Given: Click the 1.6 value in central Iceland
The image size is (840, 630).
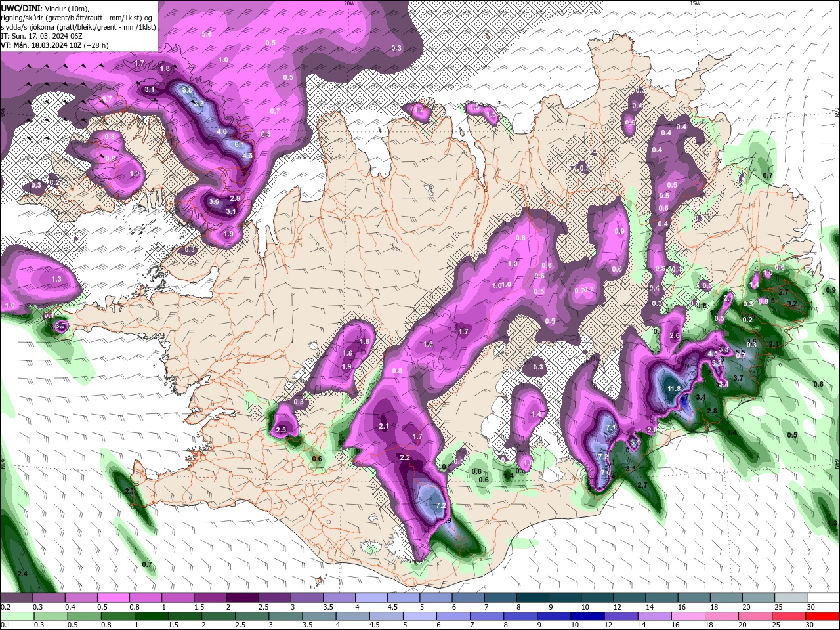Looking at the screenshot, I should [429, 345].
